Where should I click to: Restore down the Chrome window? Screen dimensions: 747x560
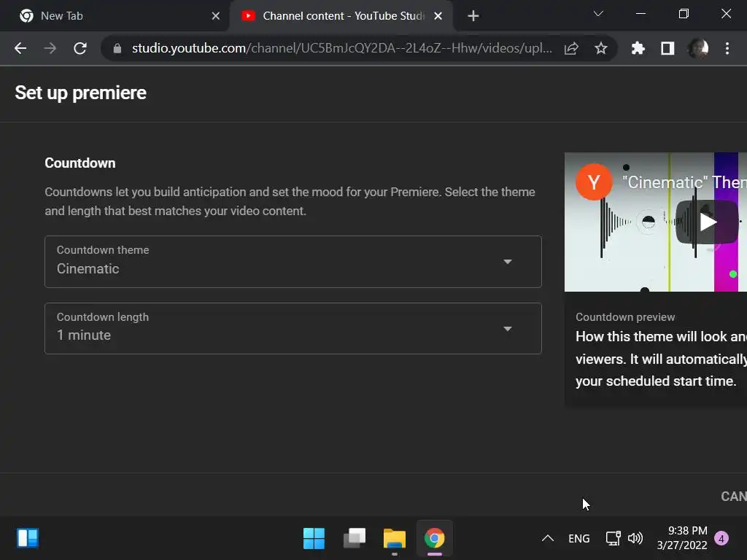tap(684, 14)
